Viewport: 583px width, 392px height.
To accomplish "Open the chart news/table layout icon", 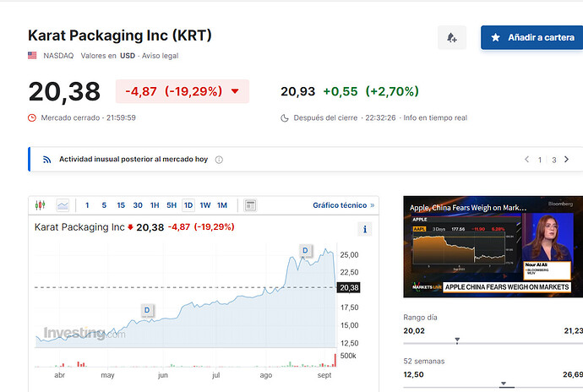I will click(x=250, y=205).
